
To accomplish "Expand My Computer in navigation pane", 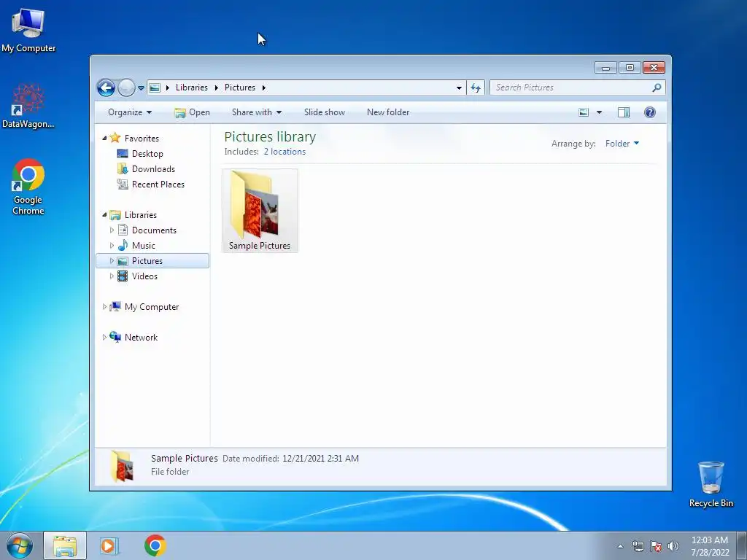I will click(x=104, y=307).
